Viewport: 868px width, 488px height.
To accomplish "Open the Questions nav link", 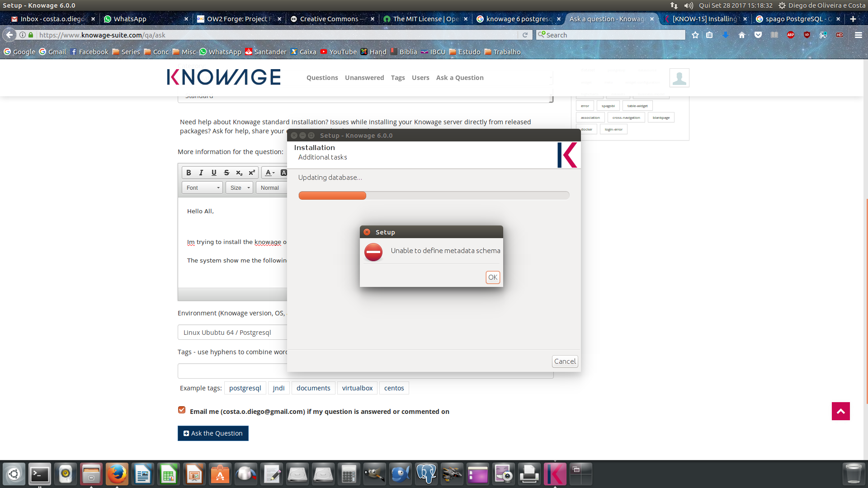I will (x=322, y=78).
